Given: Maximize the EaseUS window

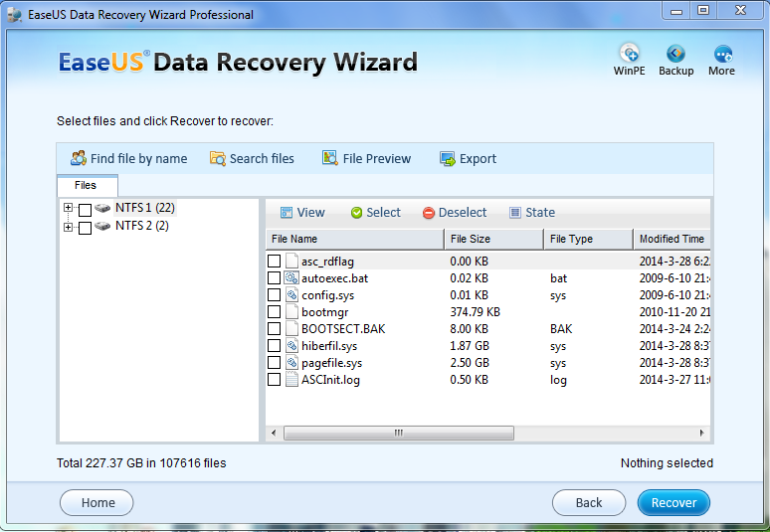Looking at the screenshot, I should 703,11.
